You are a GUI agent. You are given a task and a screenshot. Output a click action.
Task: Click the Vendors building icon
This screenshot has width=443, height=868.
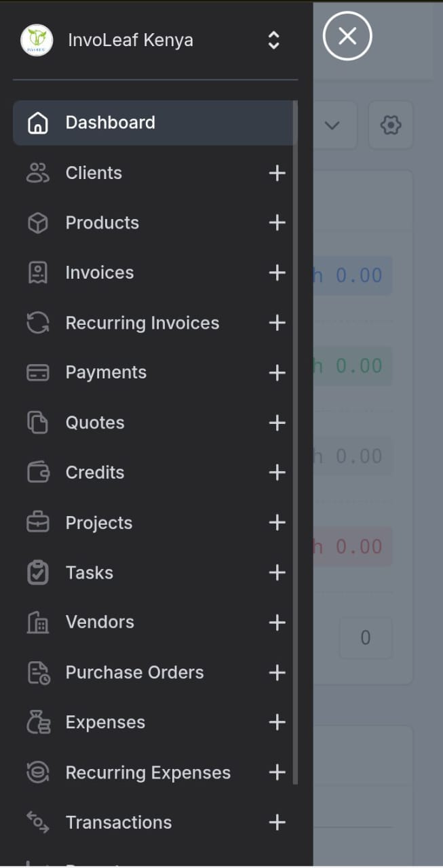coord(38,623)
